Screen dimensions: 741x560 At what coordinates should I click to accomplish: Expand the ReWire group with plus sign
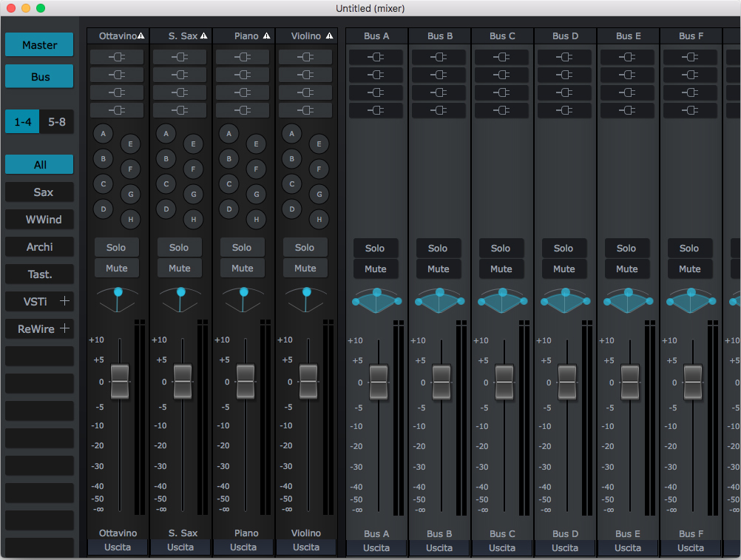click(x=65, y=328)
